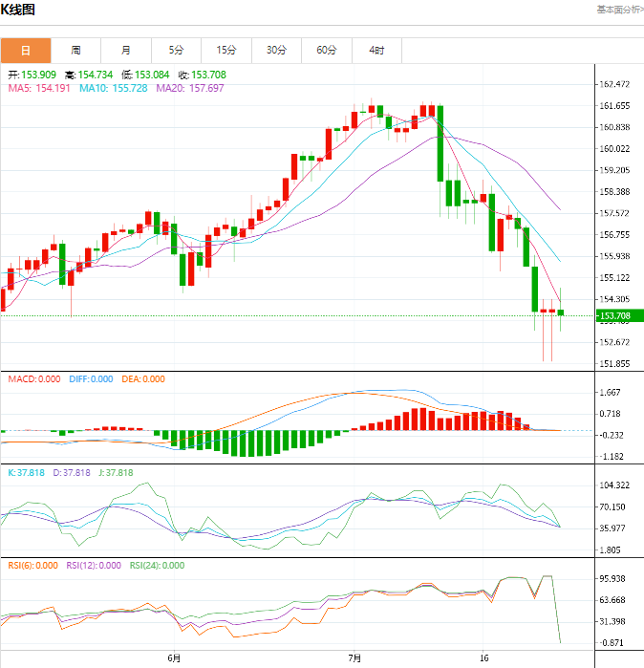
Task: Click the RSI(24) indicator label
Action: (157, 565)
